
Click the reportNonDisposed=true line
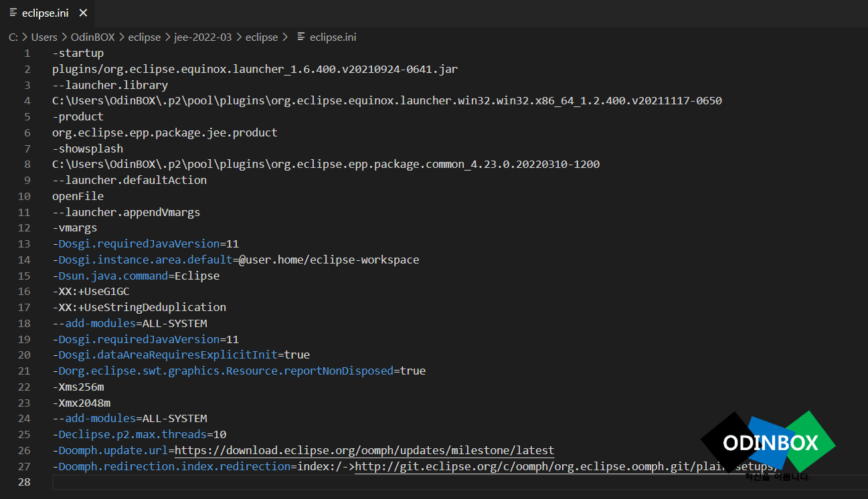[239, 371]
